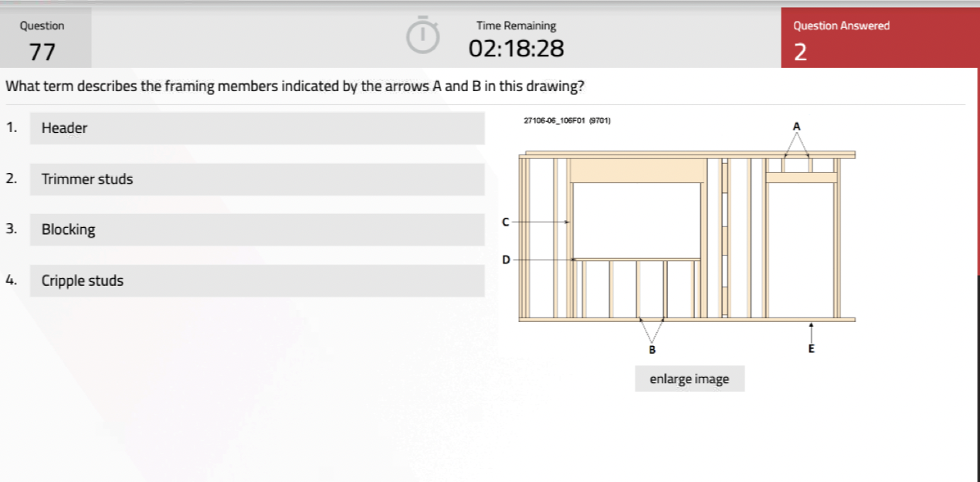Click label A on the framing diagram

pos(797,125)
